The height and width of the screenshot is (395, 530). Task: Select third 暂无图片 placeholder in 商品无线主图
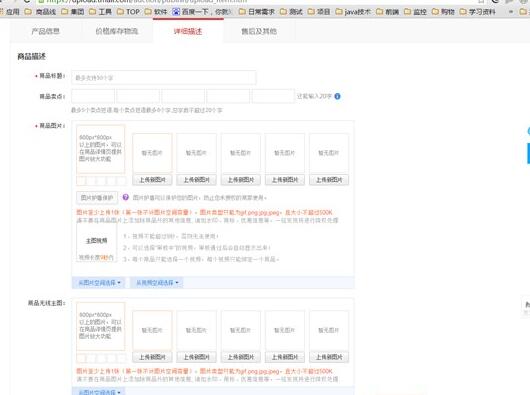pyautogui.click(x=241, y=330)
